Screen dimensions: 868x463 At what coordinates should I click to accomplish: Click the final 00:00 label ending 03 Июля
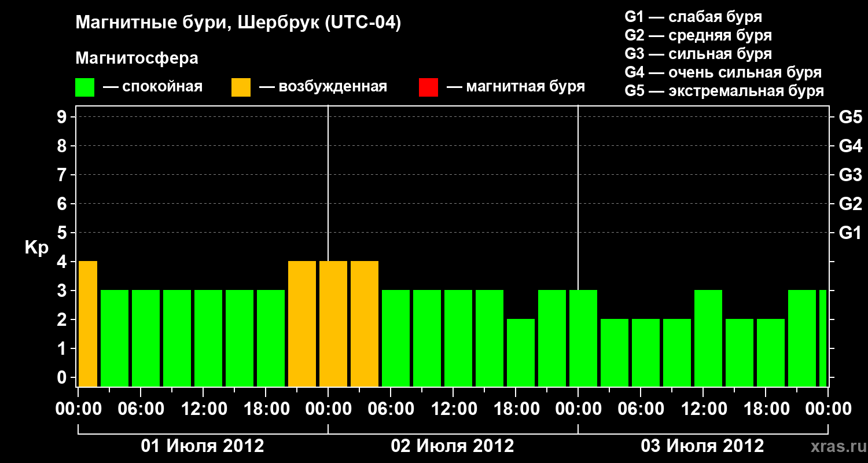click(828, 409)
